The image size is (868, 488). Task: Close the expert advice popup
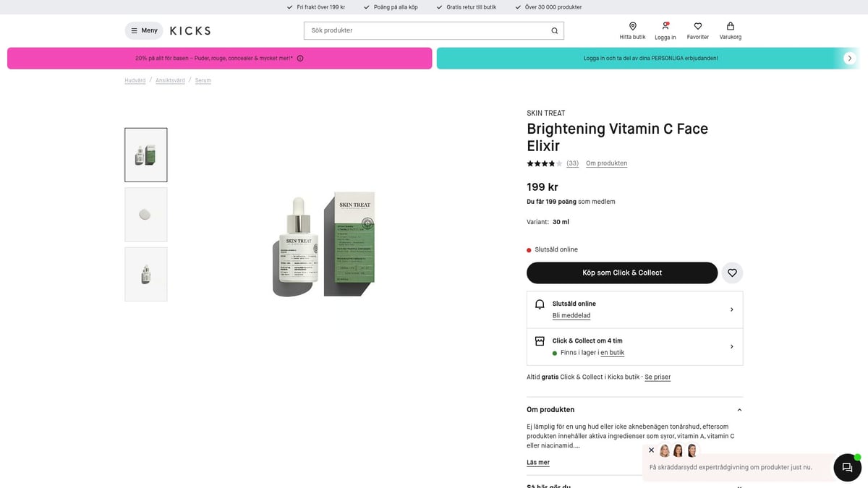point(651,450)
